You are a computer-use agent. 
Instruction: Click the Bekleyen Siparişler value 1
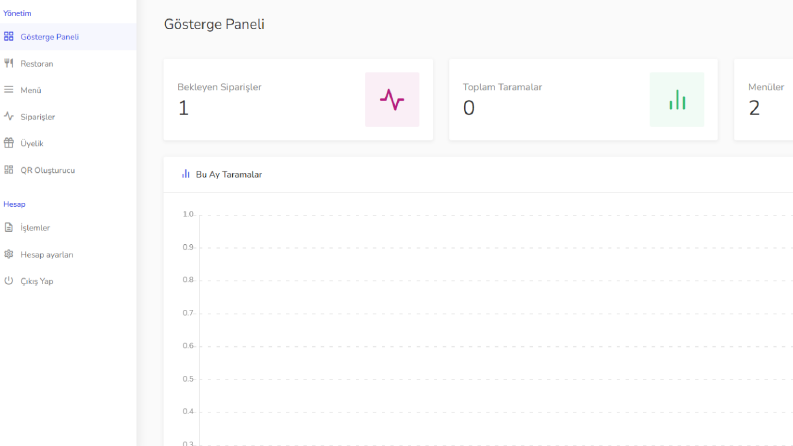[184, 108]
